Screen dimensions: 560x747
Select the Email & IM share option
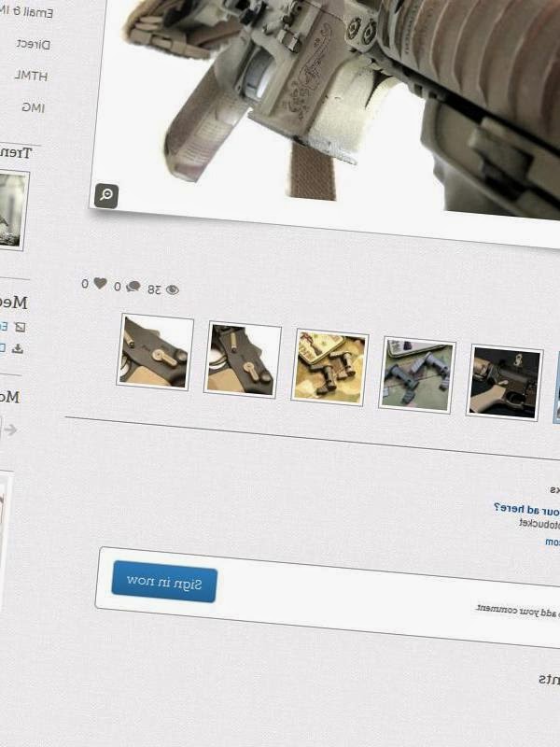tap(25, 11)
